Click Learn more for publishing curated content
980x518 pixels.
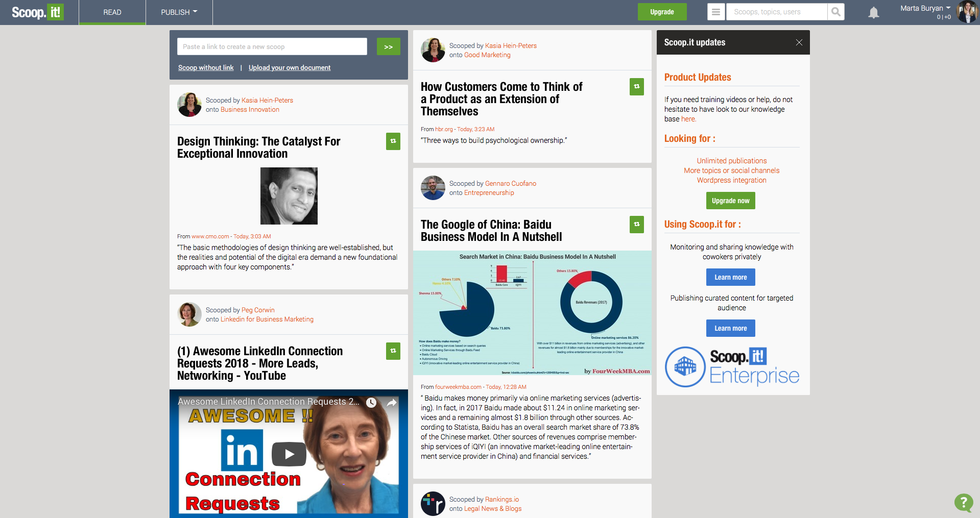(730, 328)
